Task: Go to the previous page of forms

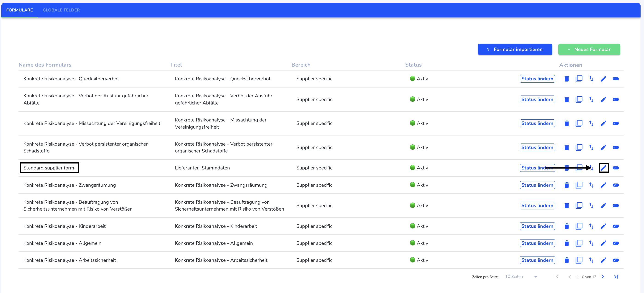Action: 570,277
